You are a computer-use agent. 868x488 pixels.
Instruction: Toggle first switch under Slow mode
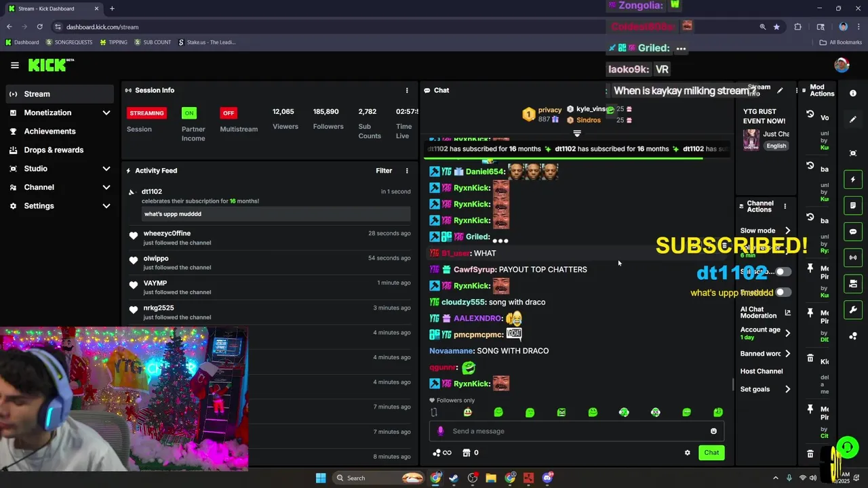783,272
